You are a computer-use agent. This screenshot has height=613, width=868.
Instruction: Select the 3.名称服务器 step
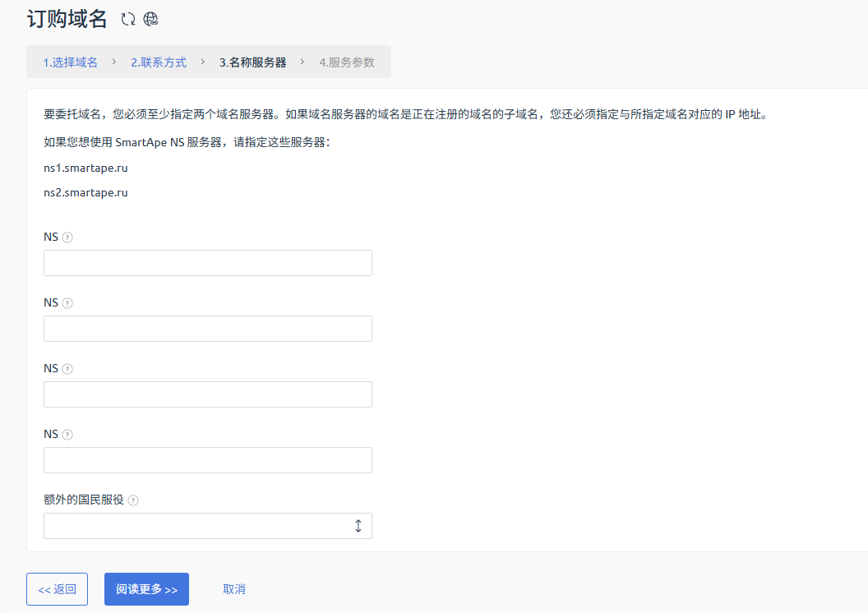coord(252,62)
